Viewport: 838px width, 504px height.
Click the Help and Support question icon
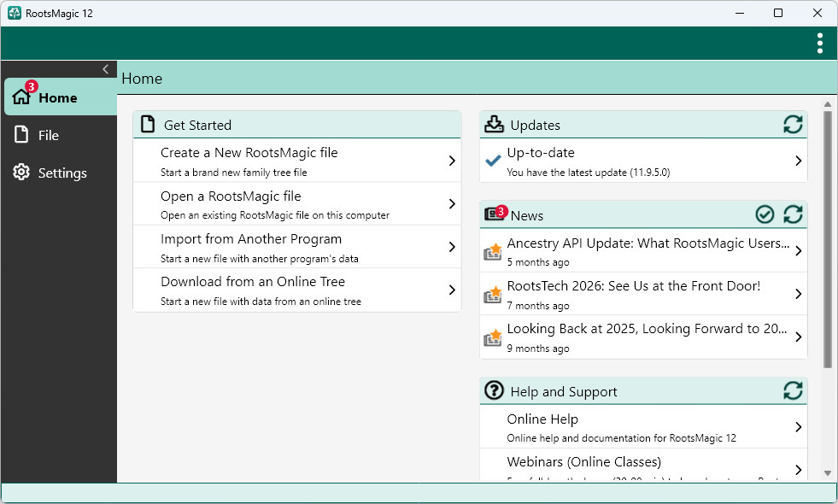tap(494, 390)
